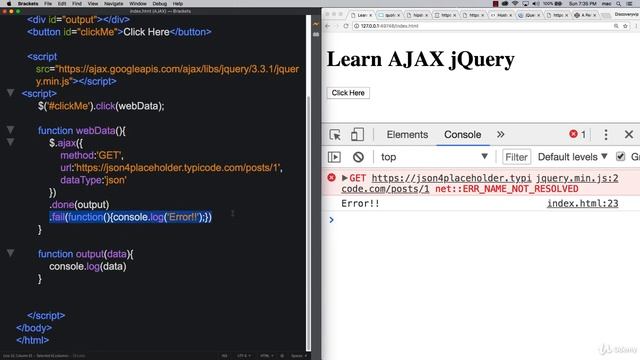Close the DevTools panel

tap(629, 134)
